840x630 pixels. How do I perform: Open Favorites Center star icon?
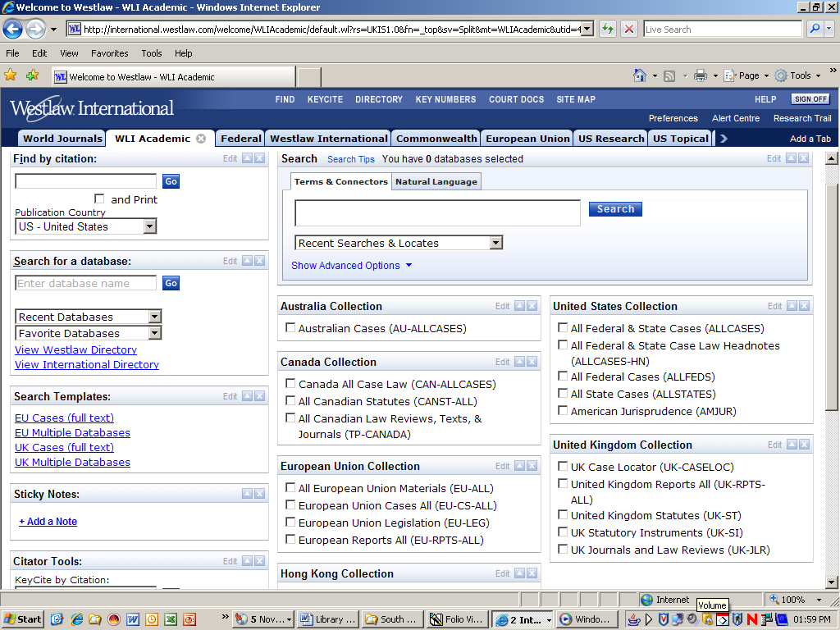pos(10,75)
